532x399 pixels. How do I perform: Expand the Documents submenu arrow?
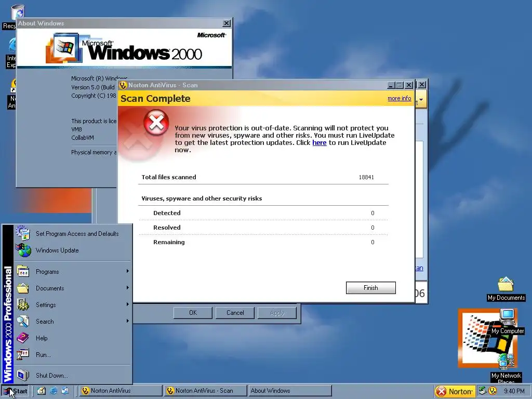128,288
